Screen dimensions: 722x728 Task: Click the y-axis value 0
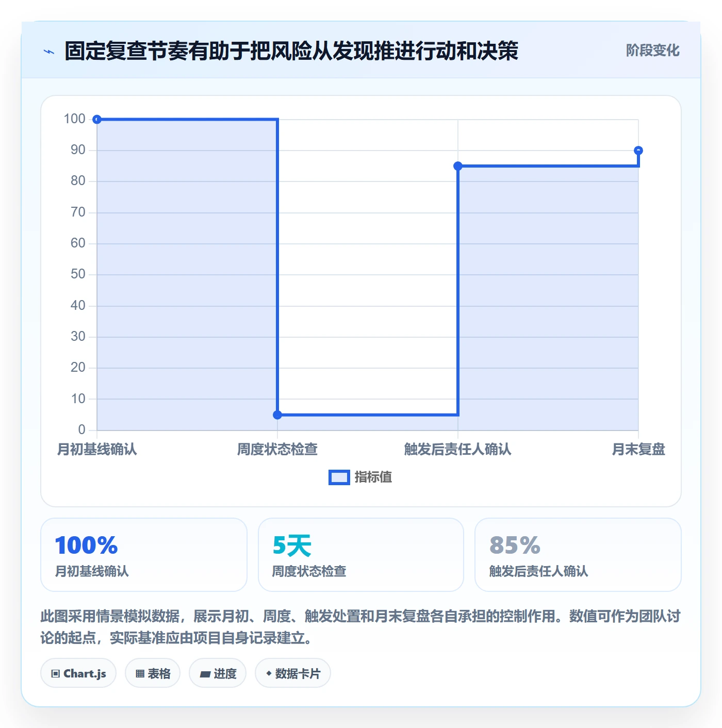point(81,430)
